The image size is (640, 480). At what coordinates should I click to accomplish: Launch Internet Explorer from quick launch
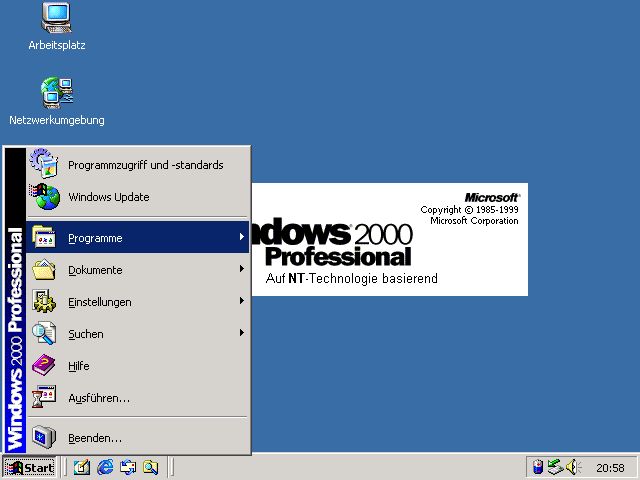click(x=105, y=467)
